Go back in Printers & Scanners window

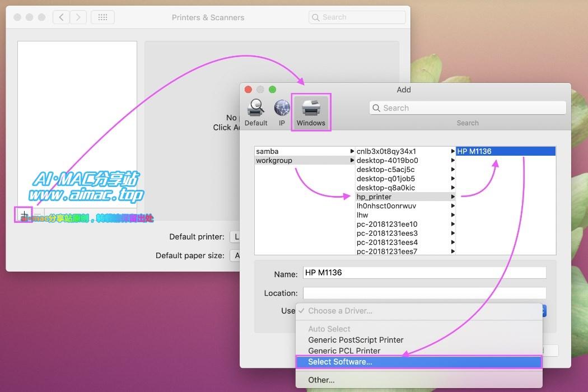click(61, 17)
